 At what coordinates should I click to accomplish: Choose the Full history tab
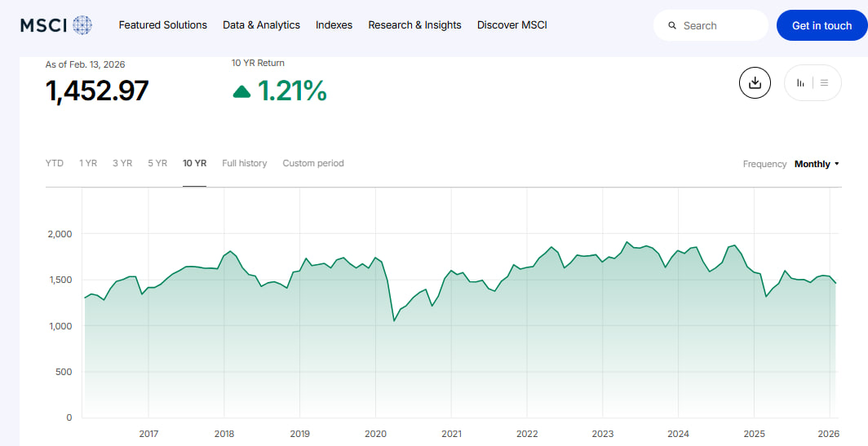coord(244,163)
